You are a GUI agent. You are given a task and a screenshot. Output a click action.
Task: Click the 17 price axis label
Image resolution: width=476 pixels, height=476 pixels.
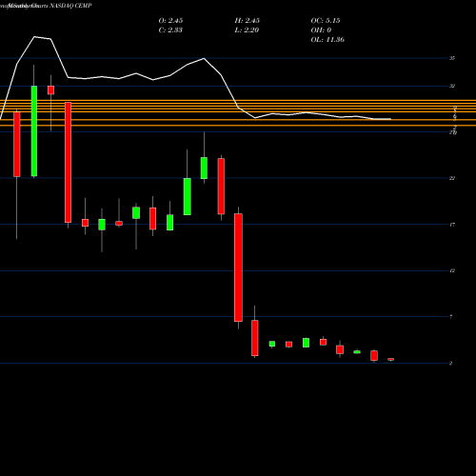point(452,225)
